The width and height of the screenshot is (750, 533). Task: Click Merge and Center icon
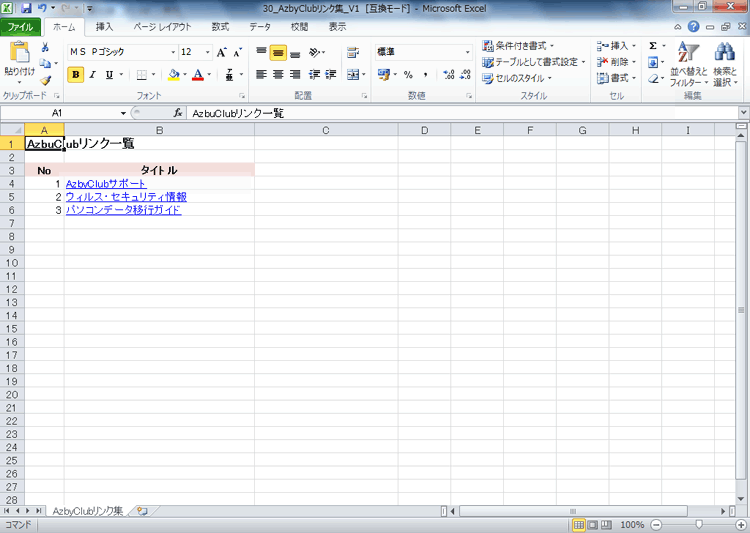353,75
